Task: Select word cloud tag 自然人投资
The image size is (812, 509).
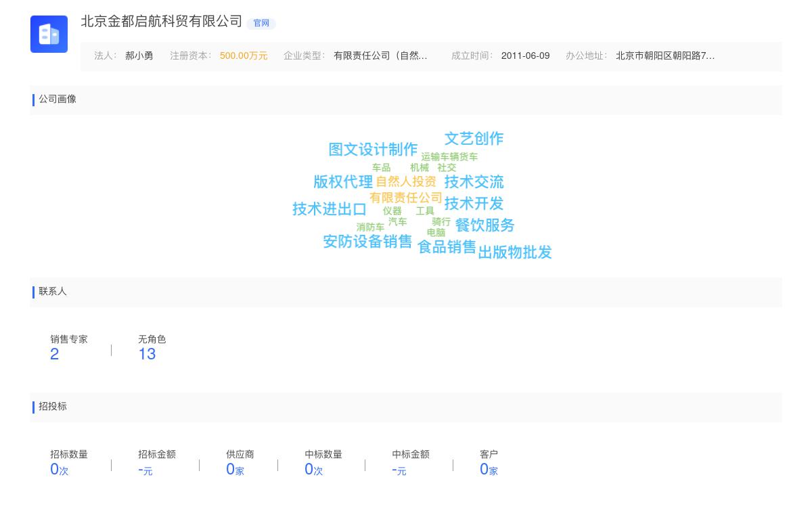Action: click(406, 182)
